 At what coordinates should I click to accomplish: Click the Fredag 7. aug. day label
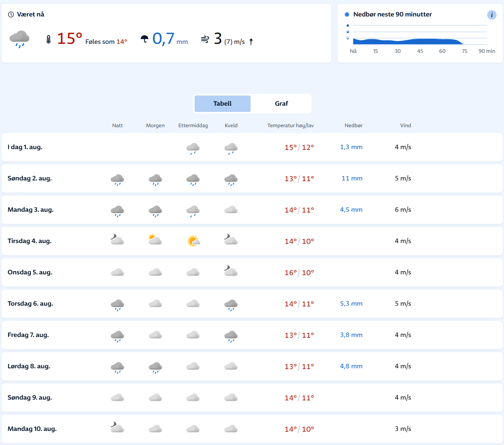(28, 335)
